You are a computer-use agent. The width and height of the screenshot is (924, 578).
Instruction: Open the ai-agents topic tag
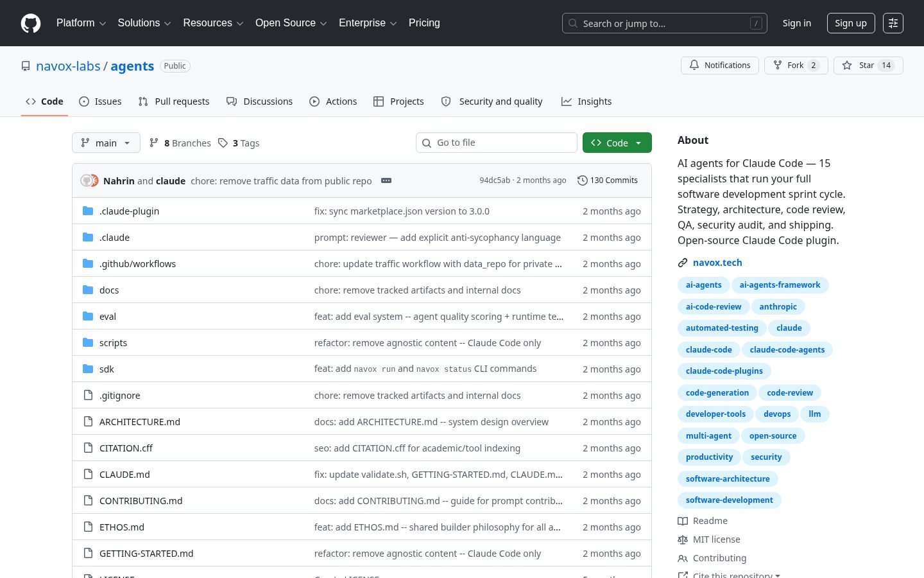click(x=703, y=285)
